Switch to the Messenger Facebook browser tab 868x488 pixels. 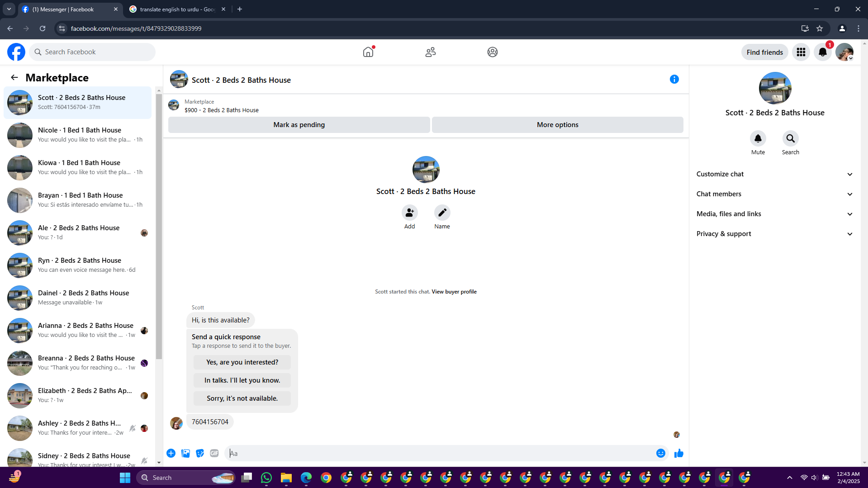point(71,9)
